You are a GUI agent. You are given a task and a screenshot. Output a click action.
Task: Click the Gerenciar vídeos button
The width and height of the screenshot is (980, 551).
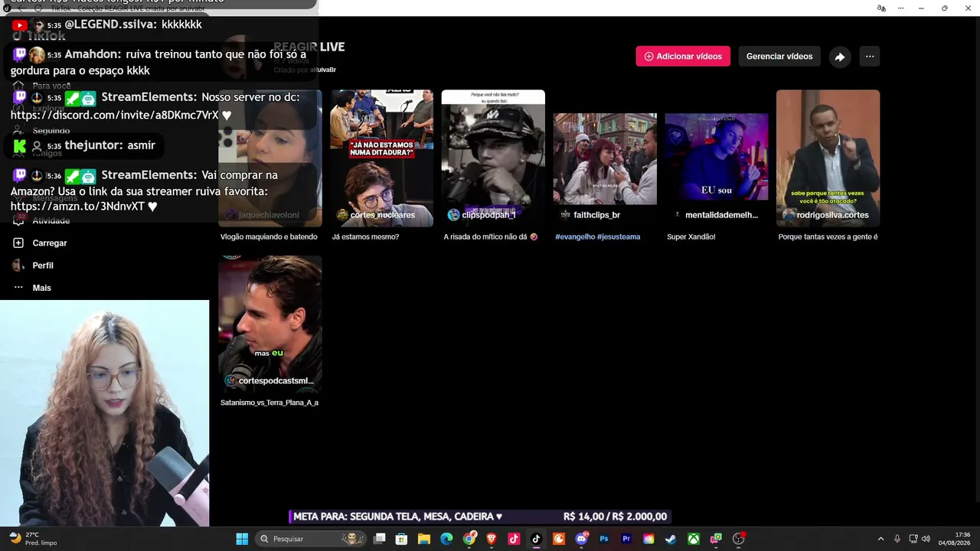[779, 57]
